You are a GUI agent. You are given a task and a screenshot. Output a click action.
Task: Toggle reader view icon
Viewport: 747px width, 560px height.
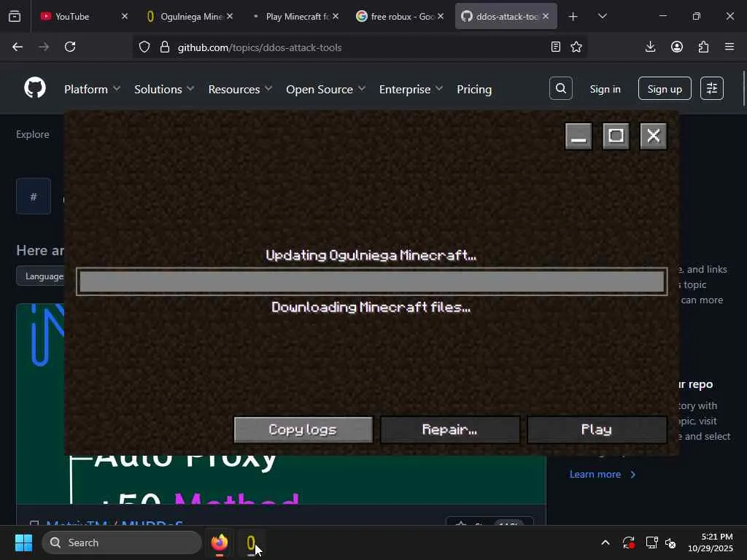tap(555, 47)
